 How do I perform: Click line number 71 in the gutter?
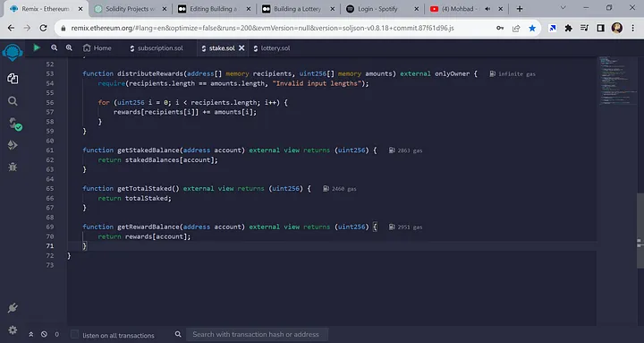pos(50,246)
